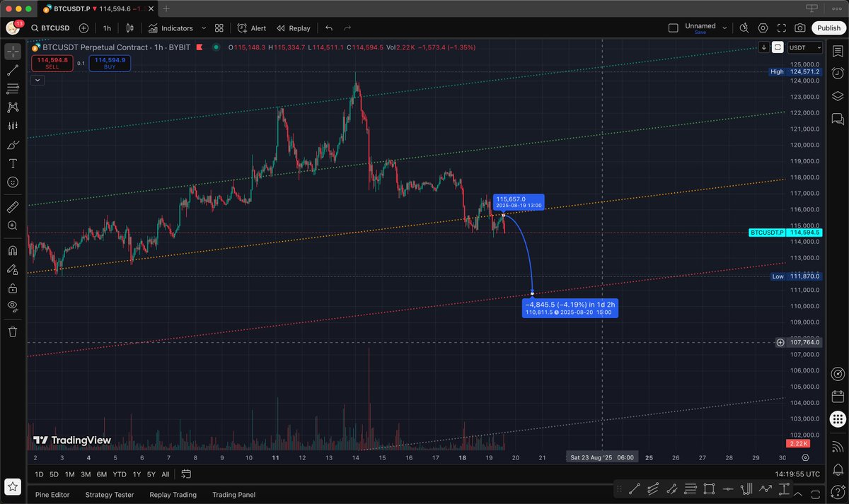Create an Alert from the top toolbar

tap(252, 28)
